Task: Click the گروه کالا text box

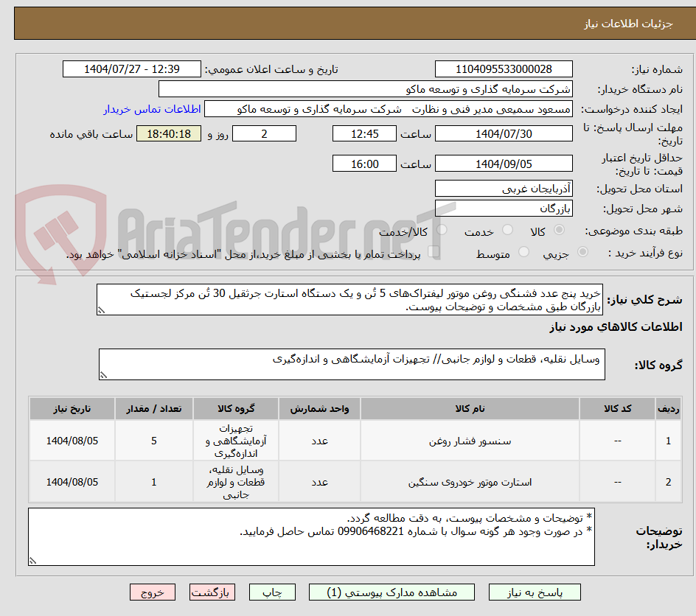Action: pos(352,365)
